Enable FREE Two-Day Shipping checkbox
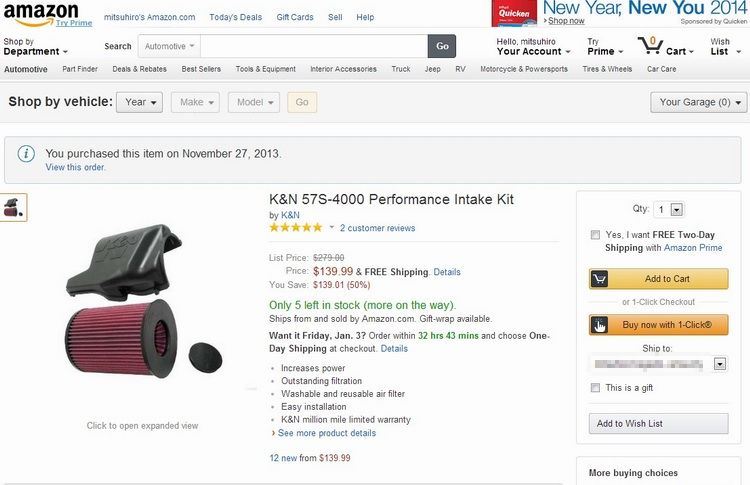Screen dimensions: 750x485 tap(595, 235)
